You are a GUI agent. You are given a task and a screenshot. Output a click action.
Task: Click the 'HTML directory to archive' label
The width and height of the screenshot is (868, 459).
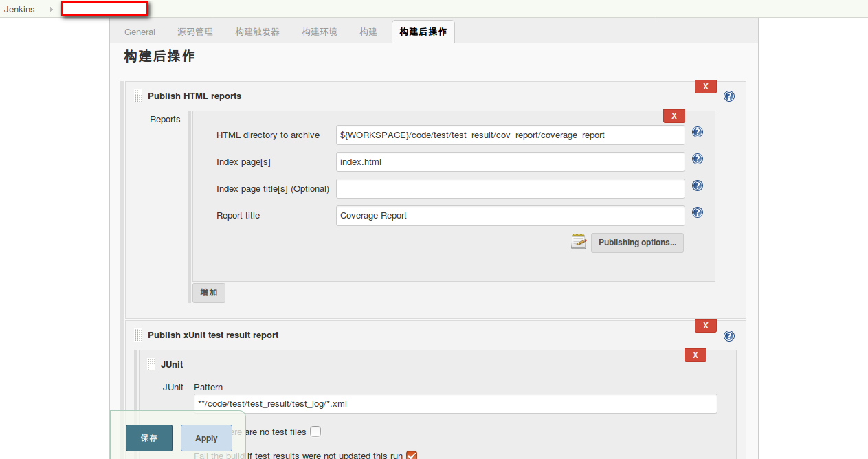pyautogui.click(x=268, y=135)
